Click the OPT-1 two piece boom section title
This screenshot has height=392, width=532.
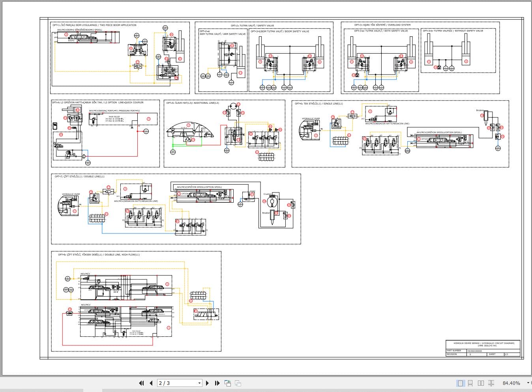94,24
